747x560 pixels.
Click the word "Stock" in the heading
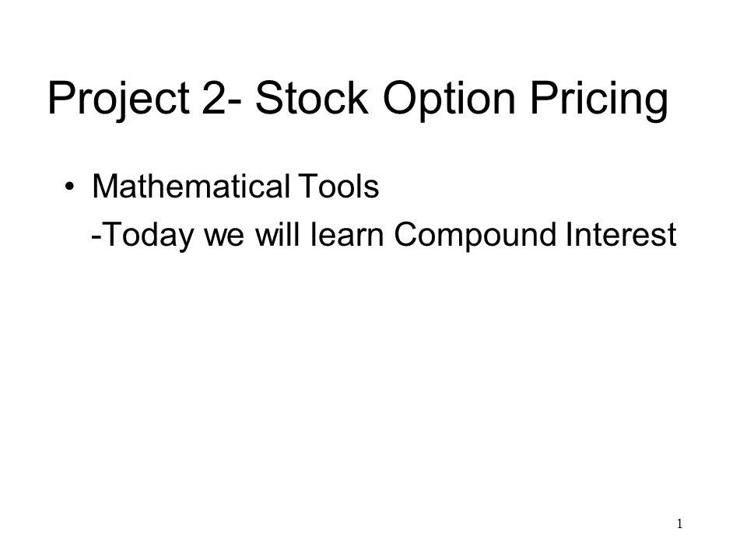312,98
